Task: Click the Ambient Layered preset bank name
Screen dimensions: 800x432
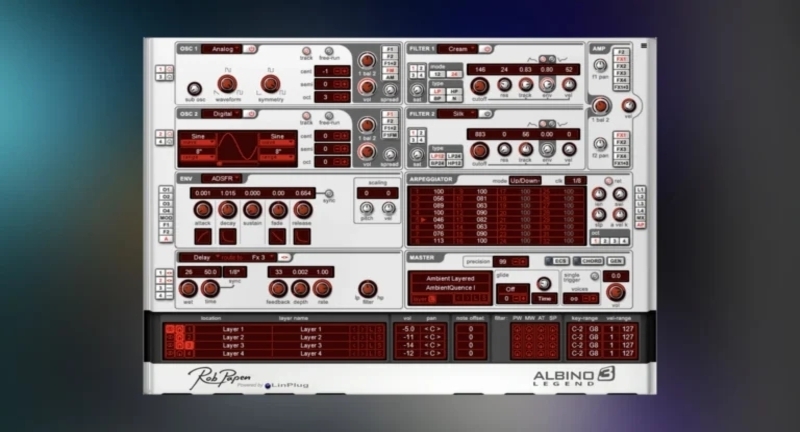Action: point(450,278)
